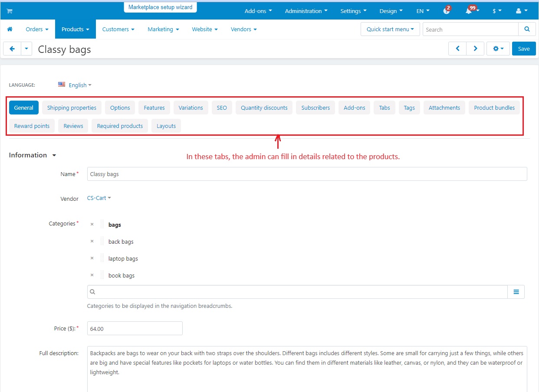The width and height of the screenshot is (539, 392).
Task: Change the CS-Cart vendor dropdown
Action: click(99, 198)
